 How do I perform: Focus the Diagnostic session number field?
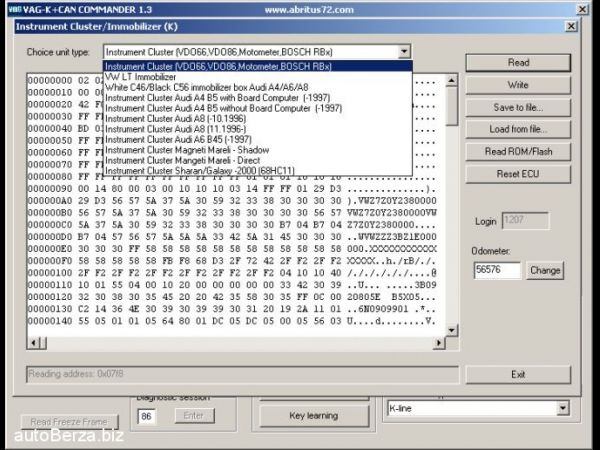(147, 416)
